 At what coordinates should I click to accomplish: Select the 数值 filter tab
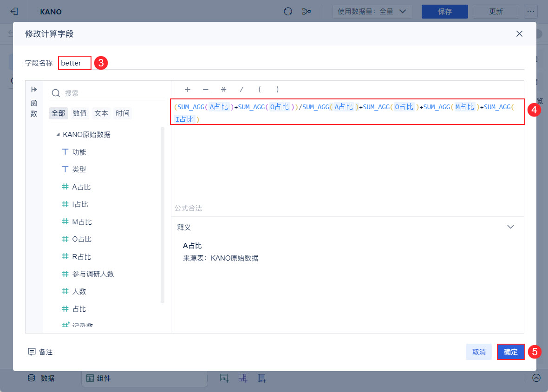[80, 113]
